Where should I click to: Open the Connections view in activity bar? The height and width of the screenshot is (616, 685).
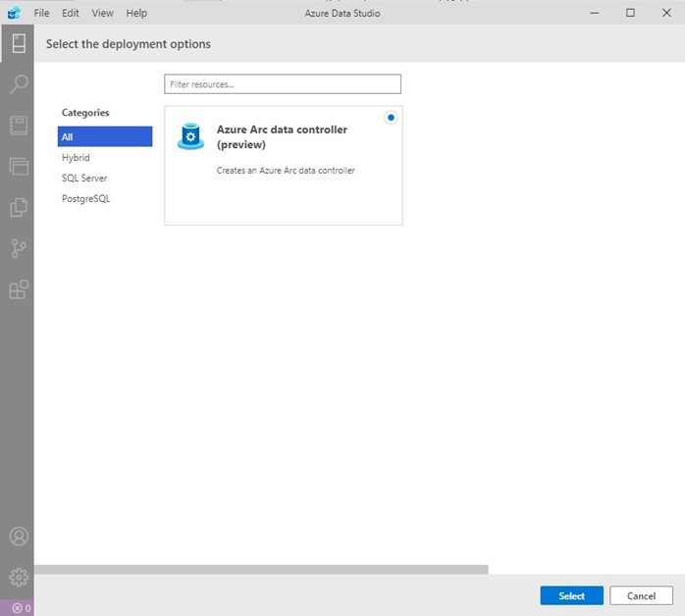pos(19,43)
